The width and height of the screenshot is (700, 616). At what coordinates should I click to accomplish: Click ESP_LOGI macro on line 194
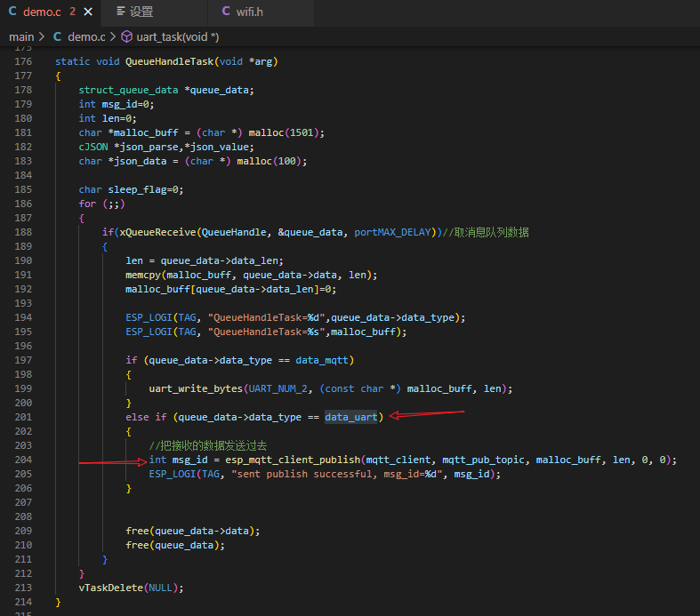149,317
